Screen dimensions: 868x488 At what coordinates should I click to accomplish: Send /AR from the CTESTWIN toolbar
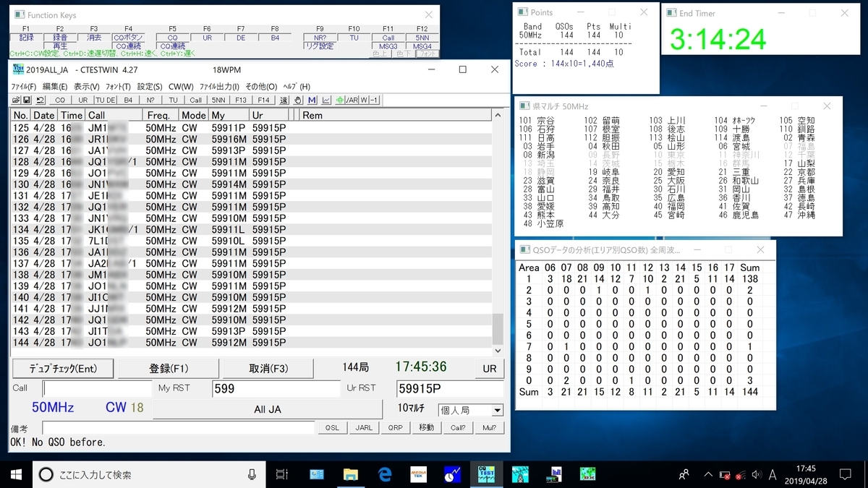point(352,100)
